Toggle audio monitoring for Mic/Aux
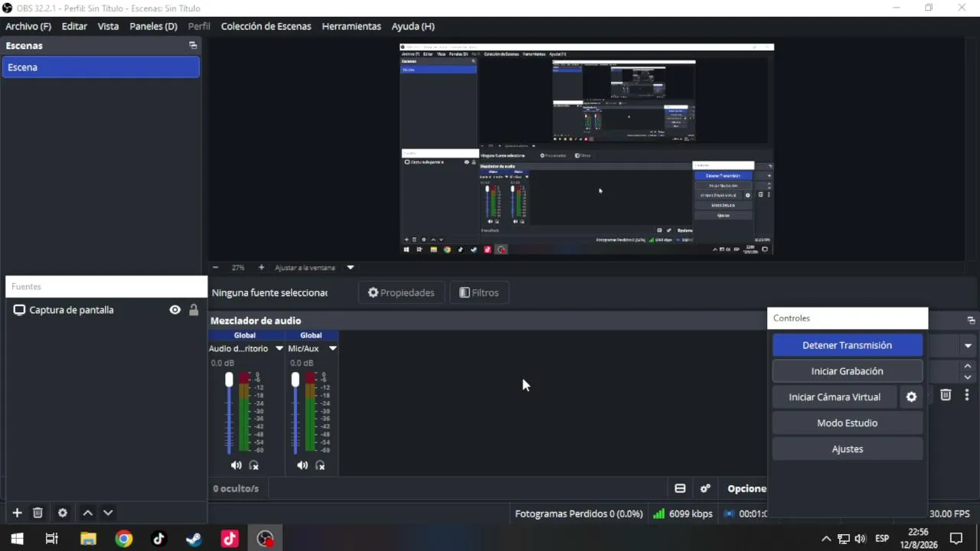980x551 pixels. pos(320,465)
